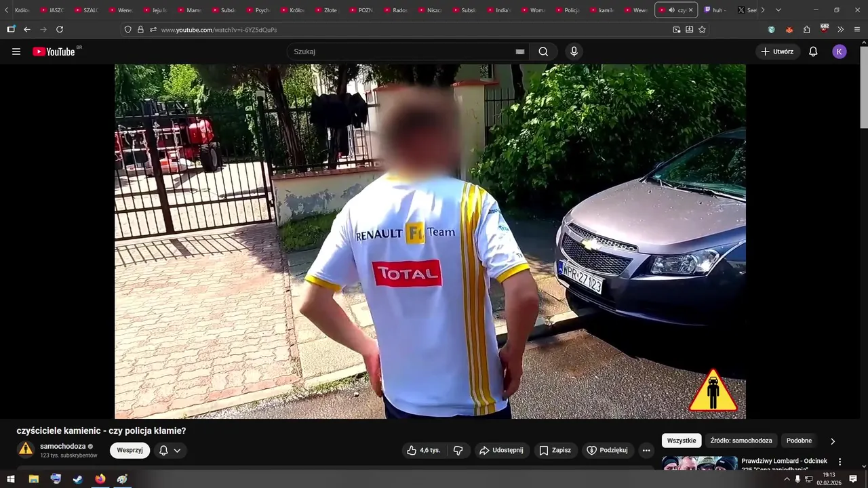Save the video with Zapisz
Screen dimensions: 868x488
(555, 450)
